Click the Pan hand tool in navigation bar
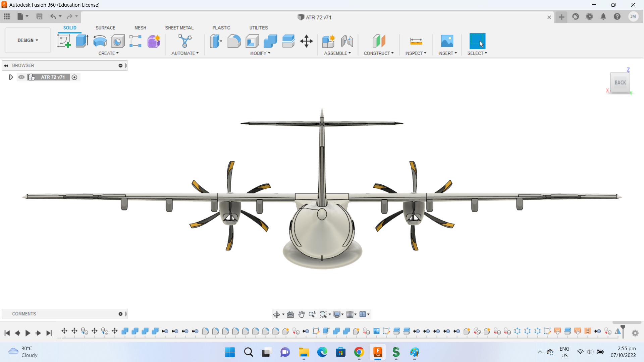Viewport: 644px width, 362px height. (301, 314)
